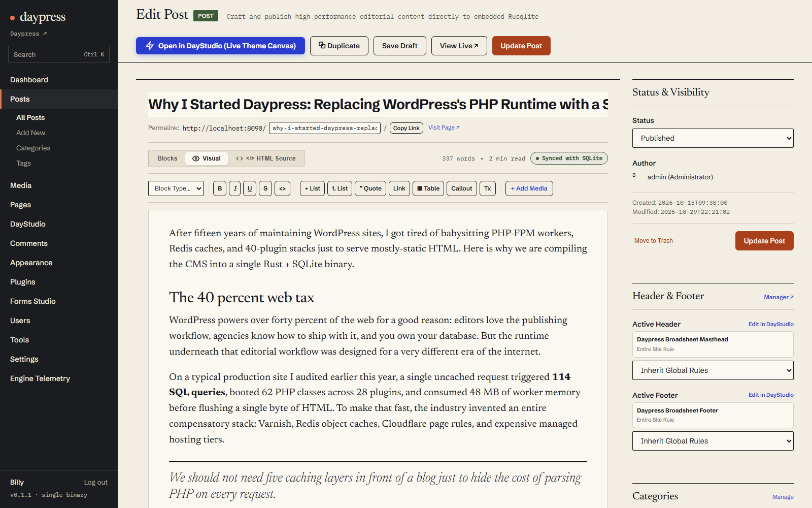The width and height of the screenshot is (812, 508).
Task: Edit the permalink slug field
Action: pos(325,128)
